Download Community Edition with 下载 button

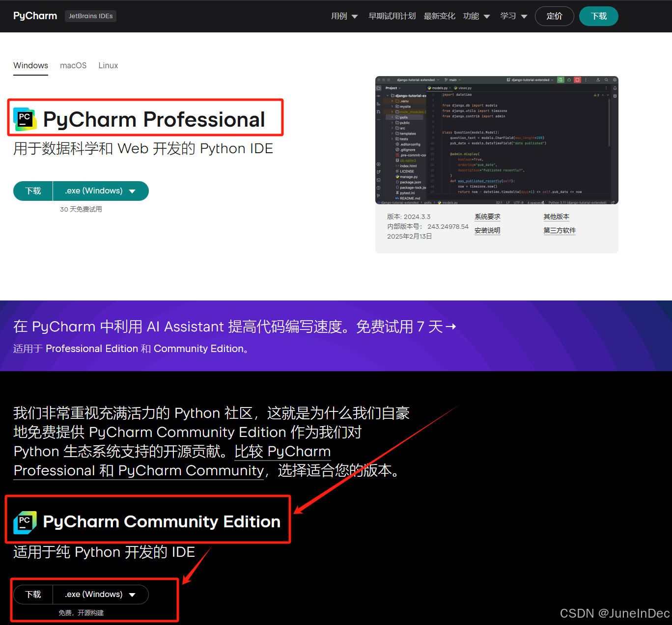click(x=33, y=595)
